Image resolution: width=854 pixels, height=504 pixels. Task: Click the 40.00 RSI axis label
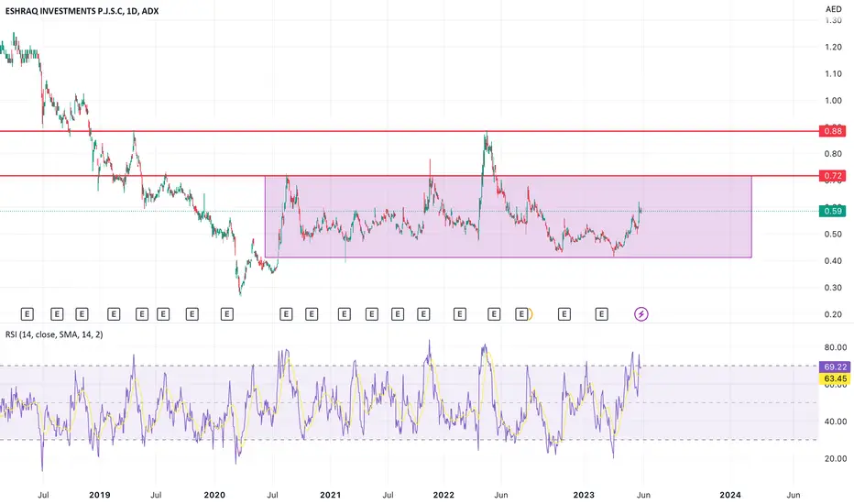836,422
